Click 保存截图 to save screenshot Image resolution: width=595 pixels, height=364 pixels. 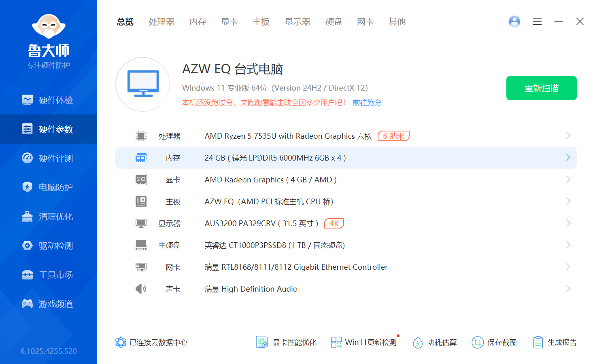(494, 343)
